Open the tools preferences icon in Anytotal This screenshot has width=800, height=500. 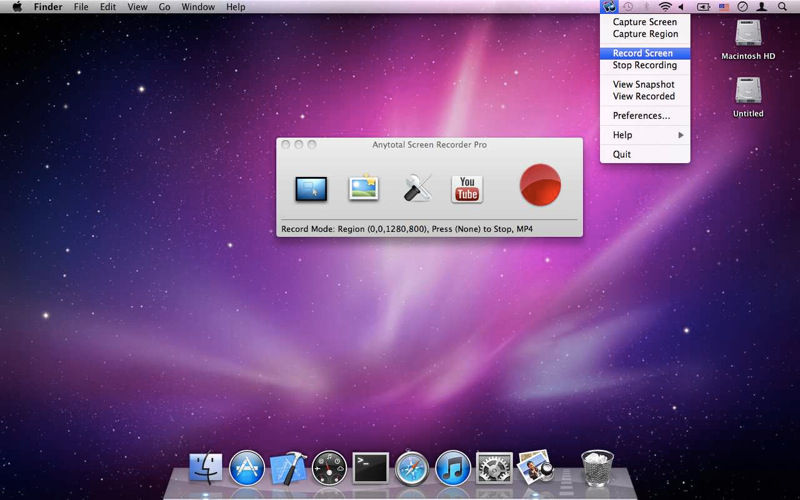coord(417,188)
